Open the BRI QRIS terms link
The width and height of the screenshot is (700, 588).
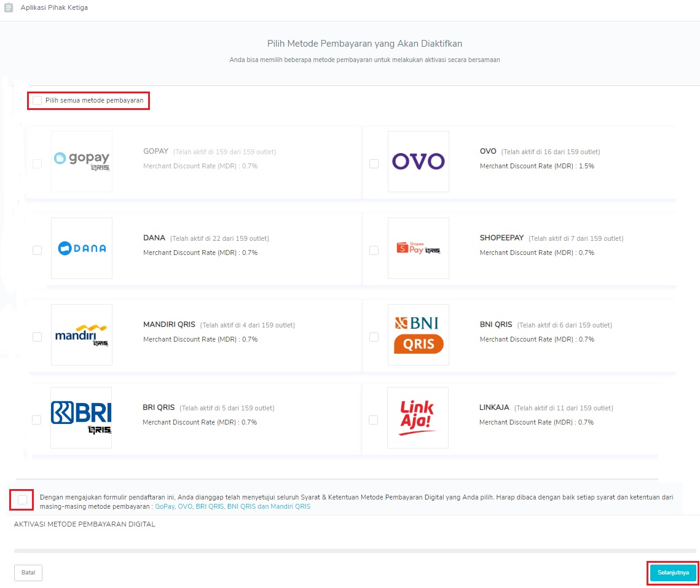pos(210,507)
